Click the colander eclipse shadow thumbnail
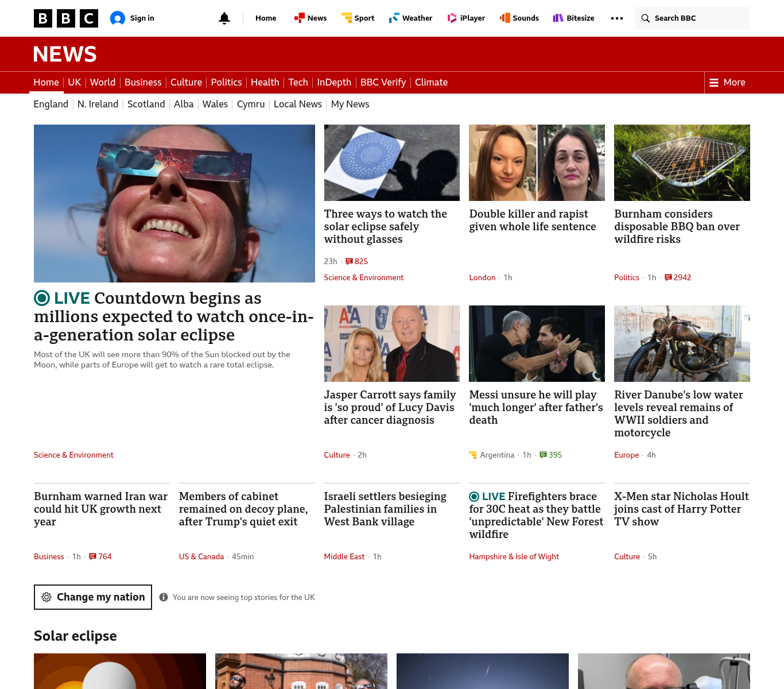 pos(392,162)
